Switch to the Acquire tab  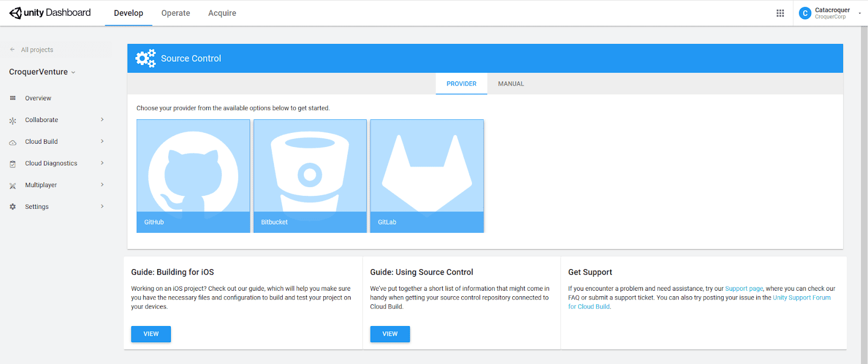click(222, 13)
